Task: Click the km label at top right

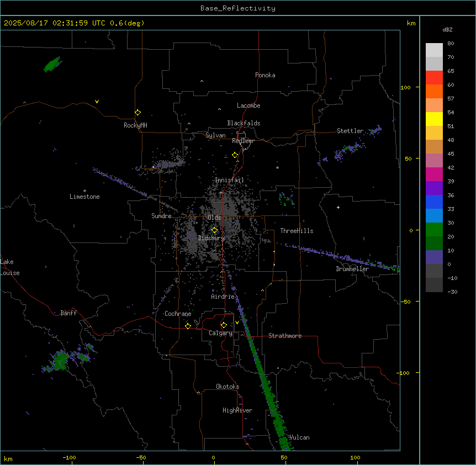Action: tap(411, 23)
